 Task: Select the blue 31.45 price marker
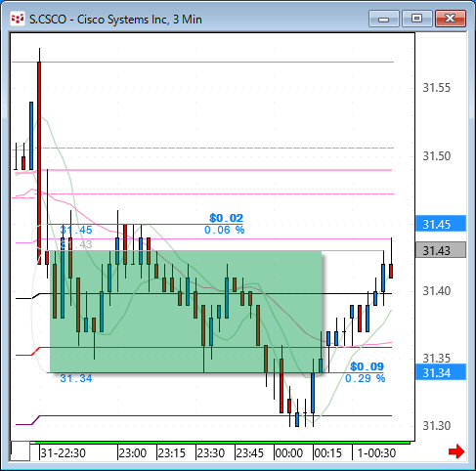[441, 224]
